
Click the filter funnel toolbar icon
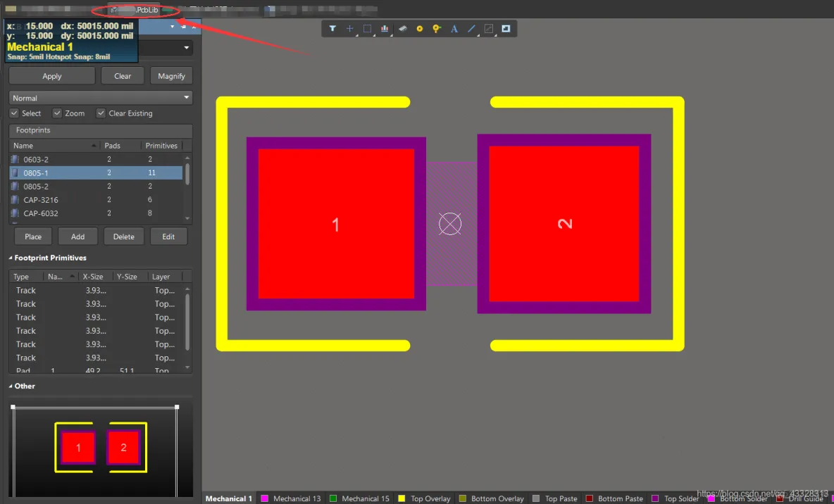point(333,29)
